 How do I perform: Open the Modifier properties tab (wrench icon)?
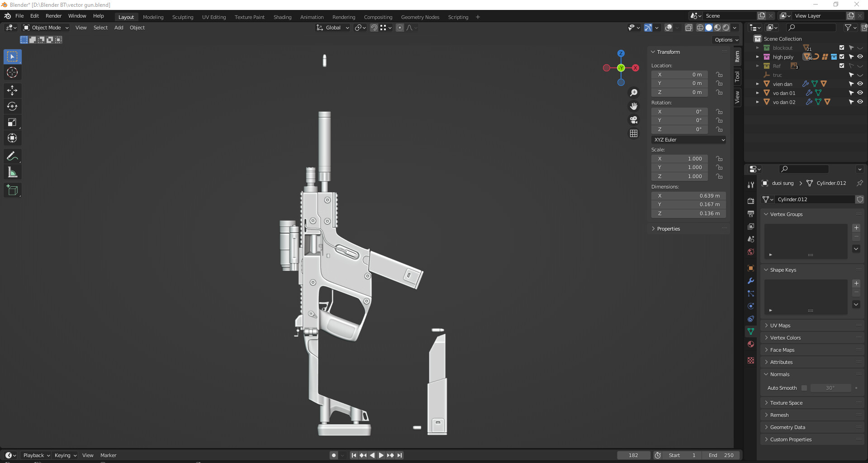pyautogui.click(x=751, y=281)
